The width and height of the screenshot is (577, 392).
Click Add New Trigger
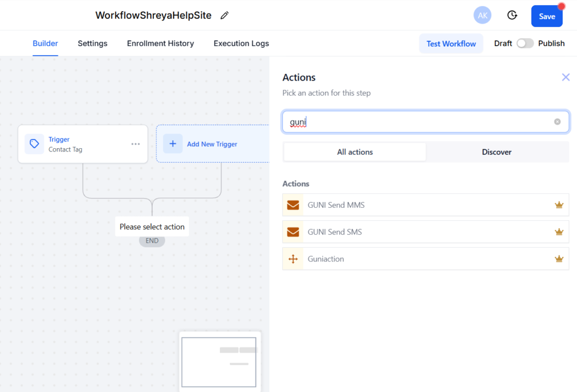point(212,144)
